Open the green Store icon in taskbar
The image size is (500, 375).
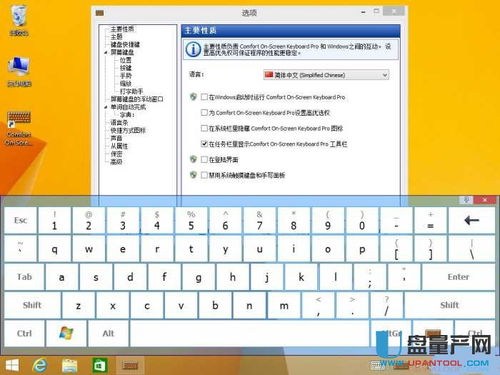point(100,366)
